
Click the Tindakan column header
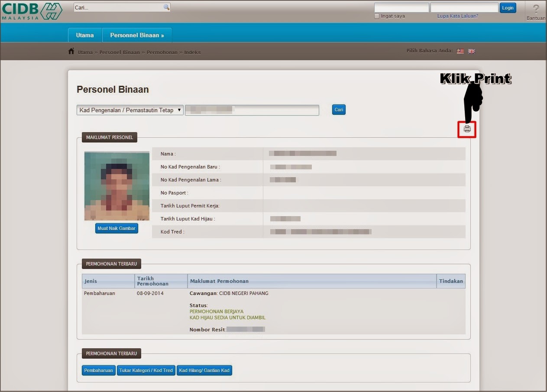[x=451, y=281]
